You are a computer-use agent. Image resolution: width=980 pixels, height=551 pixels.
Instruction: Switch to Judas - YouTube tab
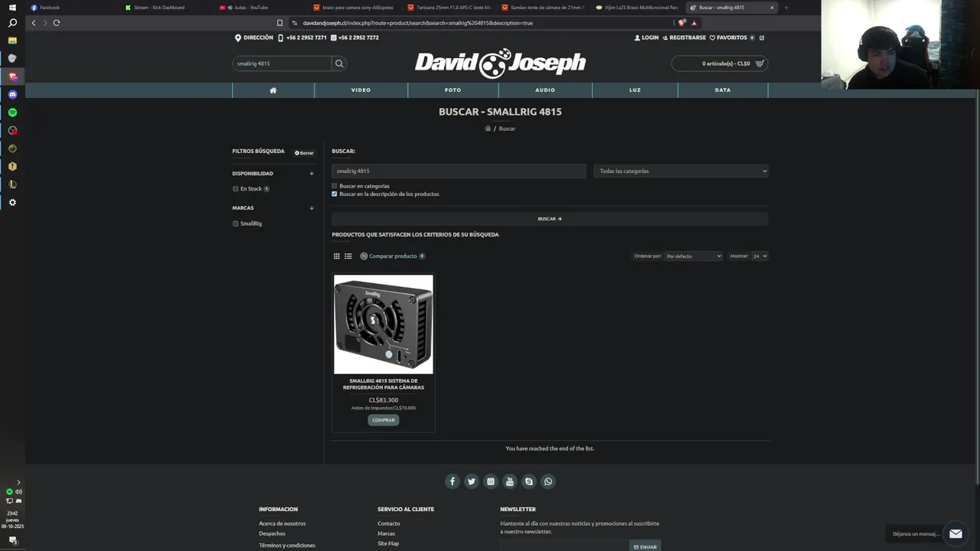(259, 8)
